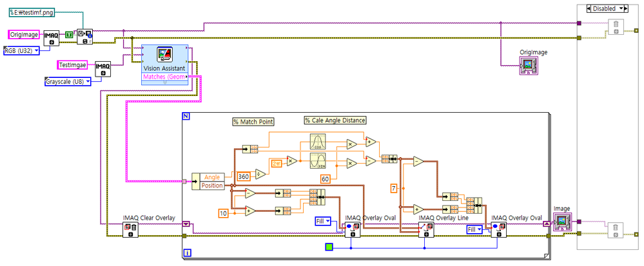Select the Position element of the unbundle node
This screenshot has width=644, height=266.
click(x=212, y=185)
